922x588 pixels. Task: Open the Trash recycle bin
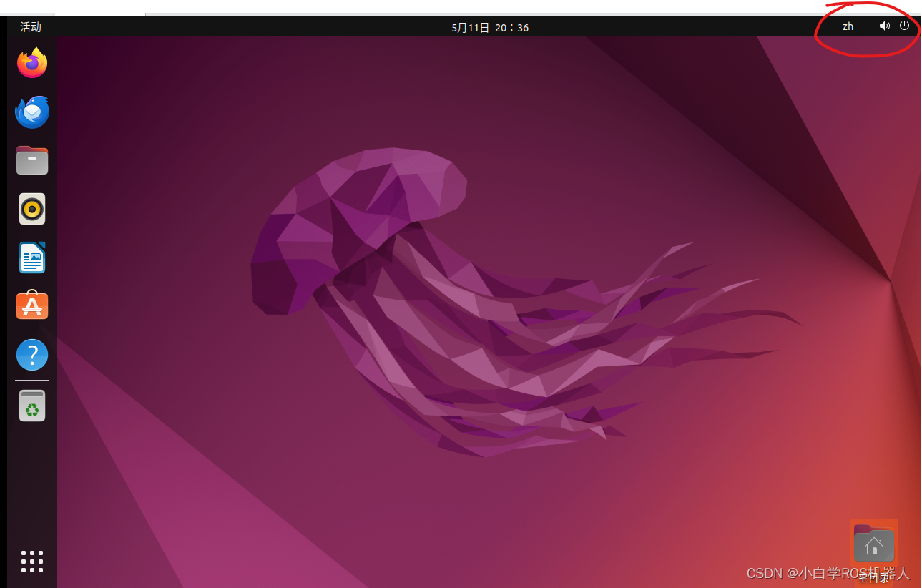32,406
